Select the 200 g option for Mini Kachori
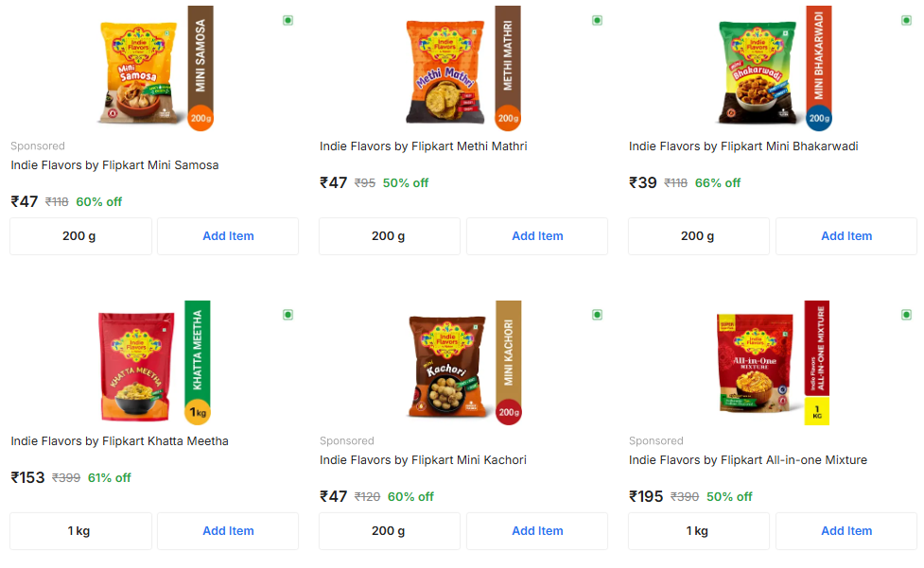 (x=389, y=531)
